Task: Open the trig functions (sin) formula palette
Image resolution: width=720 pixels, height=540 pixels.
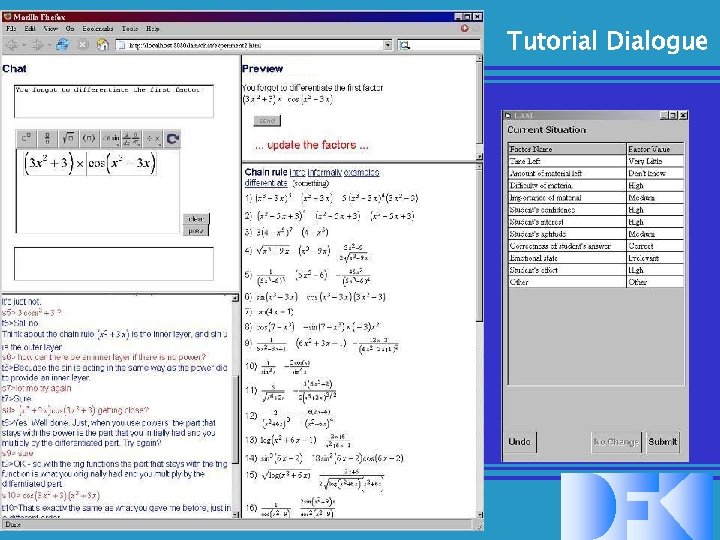Action: click(110, 138)
